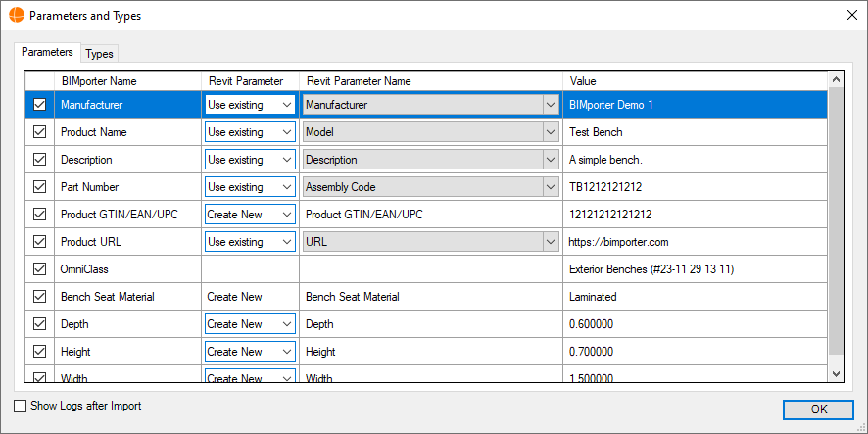Open Revit Parameter dropdown for Manufacturer
The image size is (868, 434).
click(x=250, y=105)
